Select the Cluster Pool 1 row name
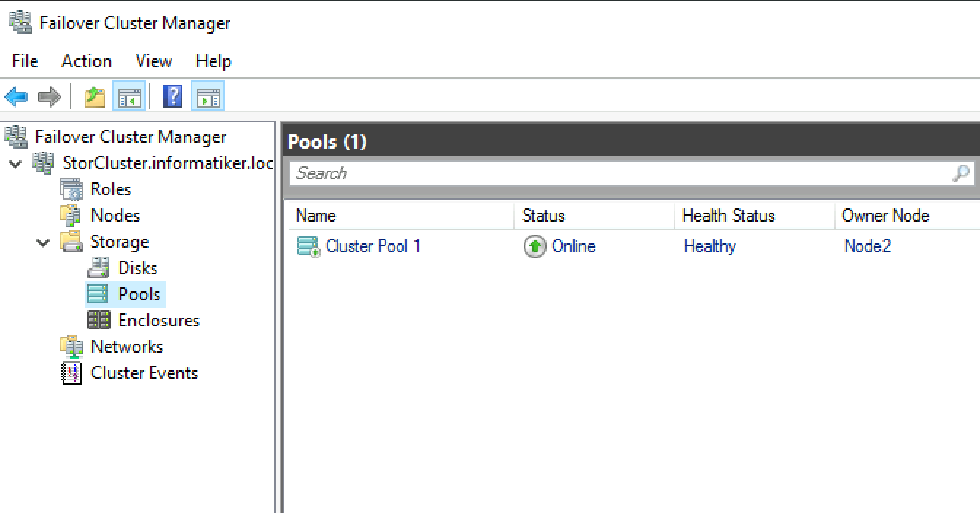This screenshot has width=980, height=513. pyautogui.click(x=373, y=246)
